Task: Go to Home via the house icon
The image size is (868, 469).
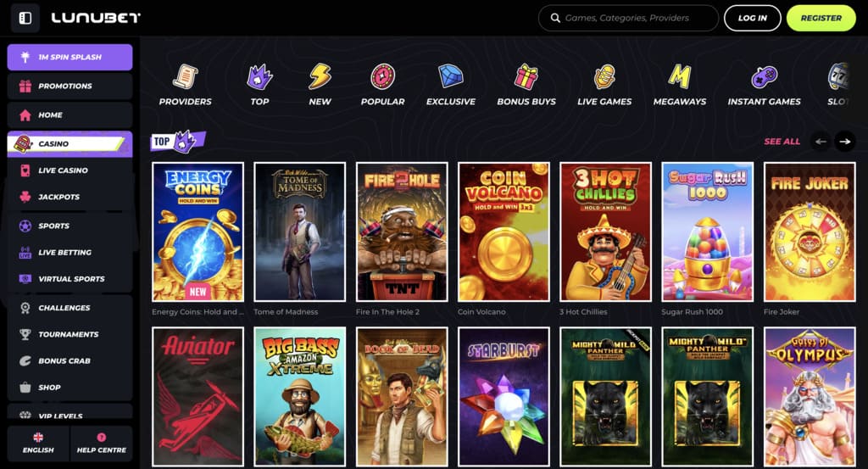Action: click(25, 114)
